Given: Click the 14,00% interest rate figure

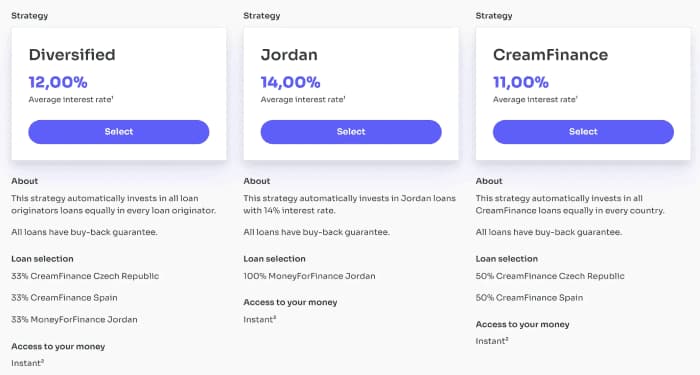Looking at the screenshot, I should point(291,82).
